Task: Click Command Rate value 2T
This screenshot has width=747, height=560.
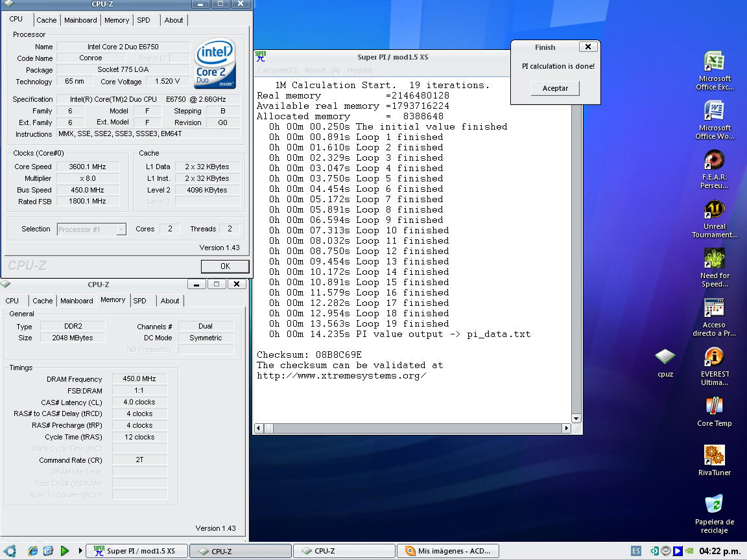Action: tap(139, 460)
